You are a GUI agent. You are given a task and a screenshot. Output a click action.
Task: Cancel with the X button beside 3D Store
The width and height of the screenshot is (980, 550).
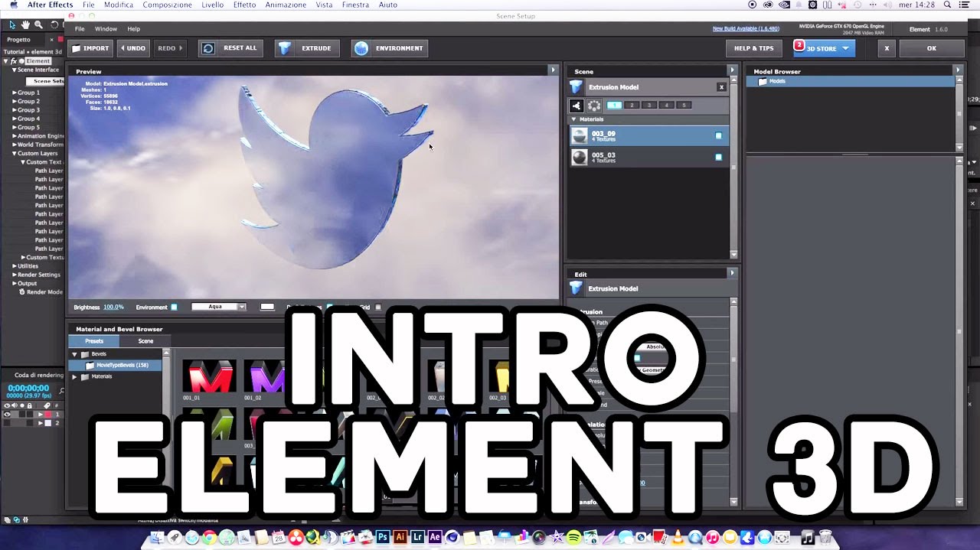(887, 48)
